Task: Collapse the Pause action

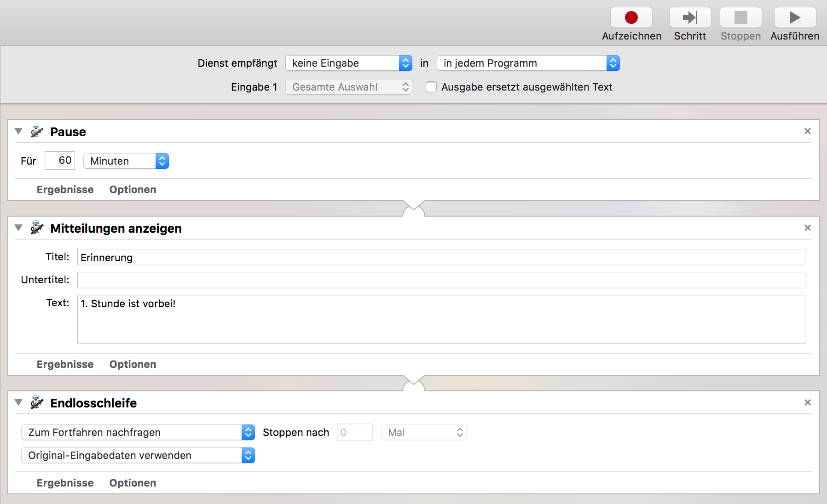Action: [18, 132]
